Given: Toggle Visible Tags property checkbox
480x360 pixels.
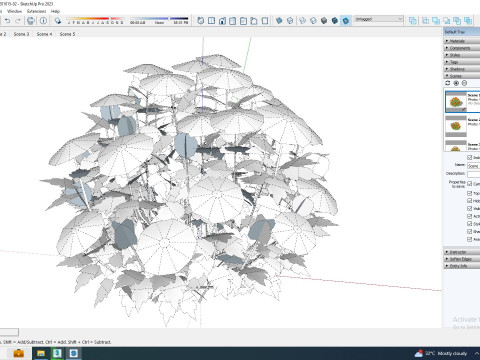Looking at the screenshot, I should [470, 208].
